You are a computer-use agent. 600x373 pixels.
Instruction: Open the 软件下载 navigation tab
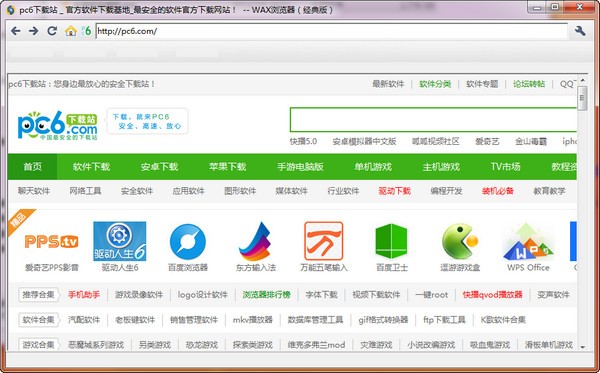point(91,167)
